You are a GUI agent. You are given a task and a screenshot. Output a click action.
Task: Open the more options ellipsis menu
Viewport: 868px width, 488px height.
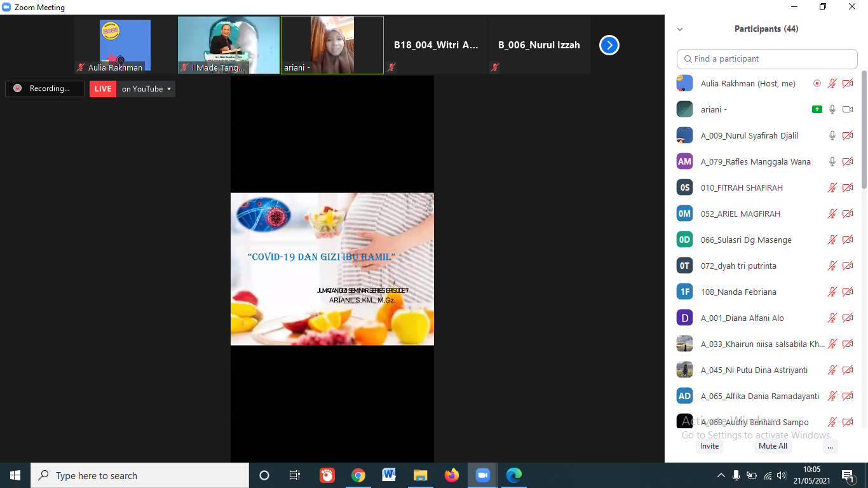coord(830,446)
